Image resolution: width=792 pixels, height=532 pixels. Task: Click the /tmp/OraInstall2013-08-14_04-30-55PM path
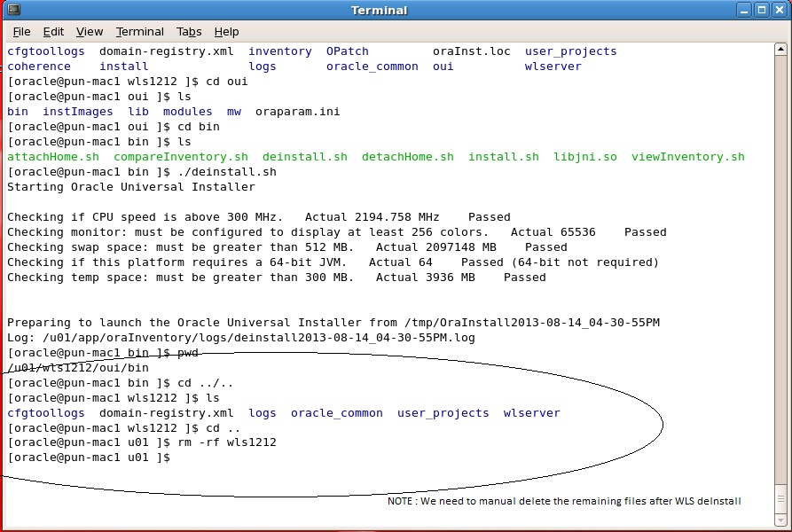[x=532, y=323]
